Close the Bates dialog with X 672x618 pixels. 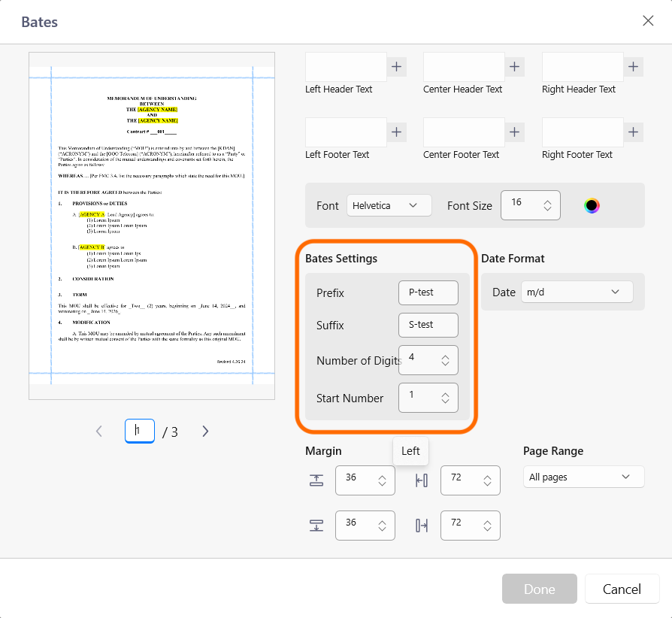pyautogui.click(x=648, y=20)
